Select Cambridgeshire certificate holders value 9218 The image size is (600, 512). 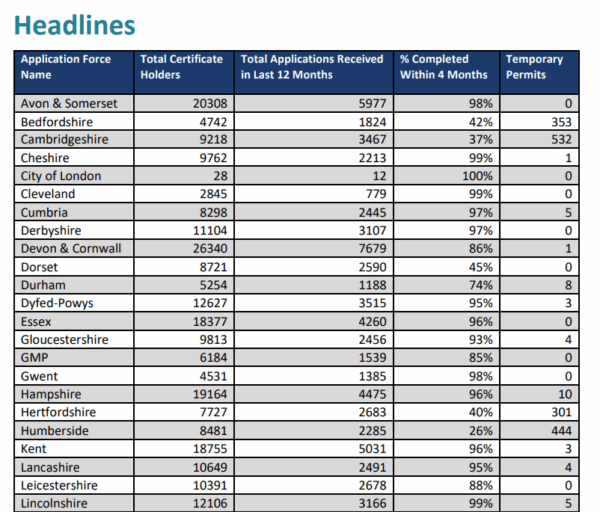click(x=209, y=140)
